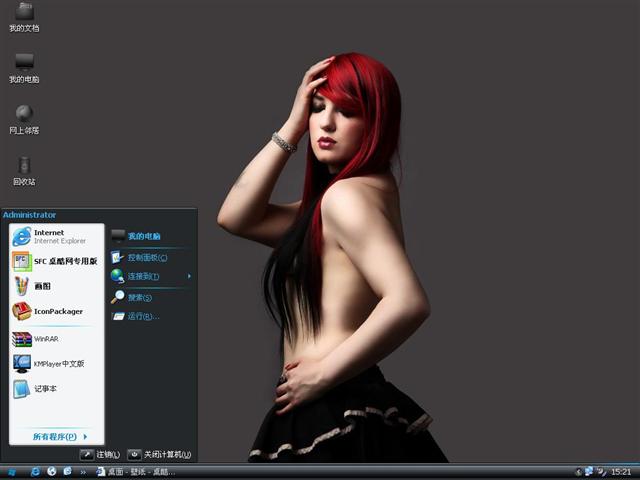Click the third quick launch icon beside the globe
This screenshot has width=640, height=480.
[x=67, y=471]
